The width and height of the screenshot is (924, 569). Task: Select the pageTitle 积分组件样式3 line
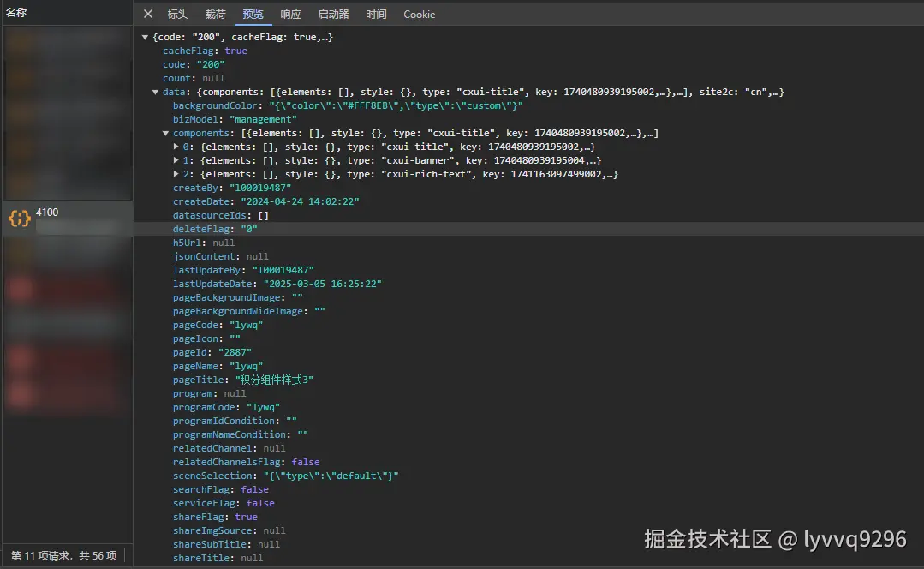[x=243, y=380]
